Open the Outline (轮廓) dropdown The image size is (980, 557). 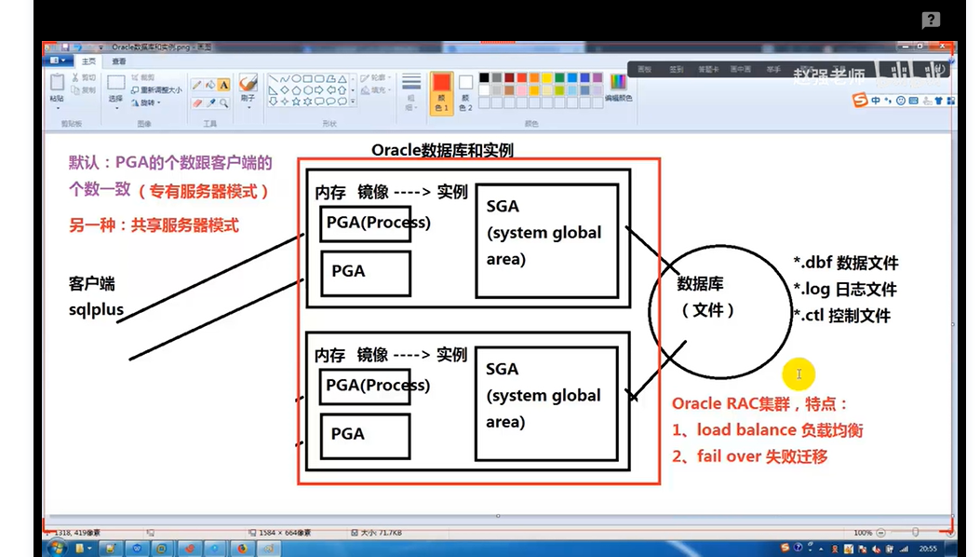pyautogui.click(x=376, y=77)
